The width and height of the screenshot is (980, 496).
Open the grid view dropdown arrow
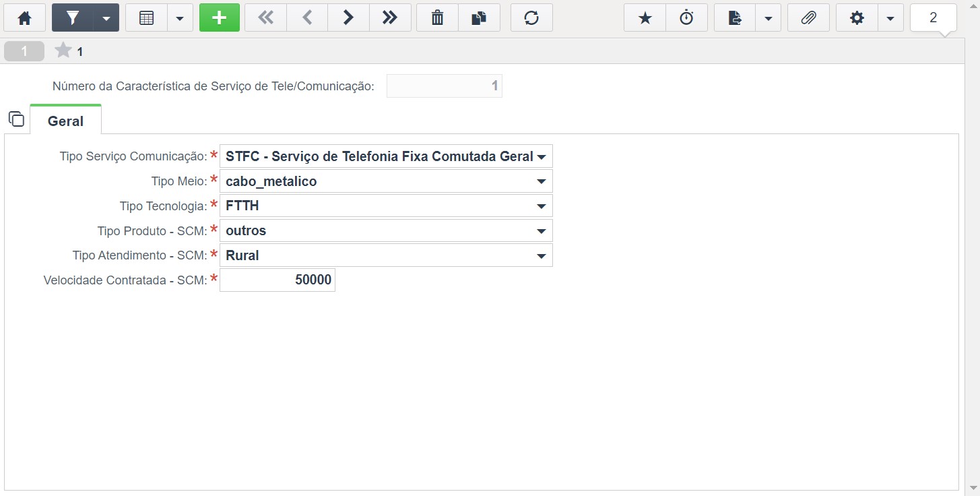click(180, 18)
